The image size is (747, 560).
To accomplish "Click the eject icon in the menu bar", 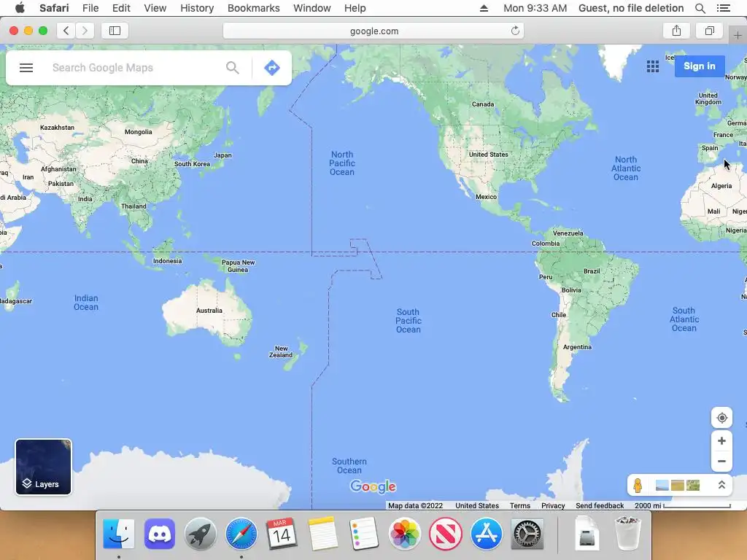I will click(x=484, y=8).
